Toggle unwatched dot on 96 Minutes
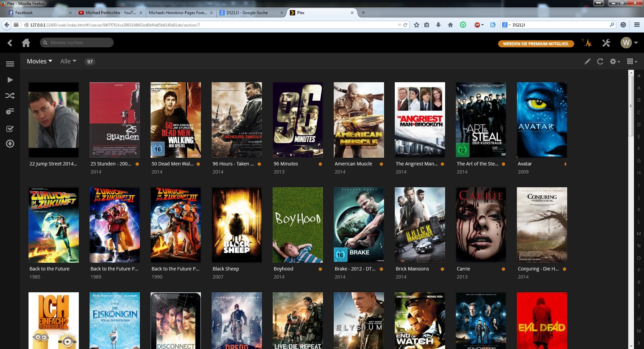Screen dimensions: 644x349 click(x=320, y=164)
